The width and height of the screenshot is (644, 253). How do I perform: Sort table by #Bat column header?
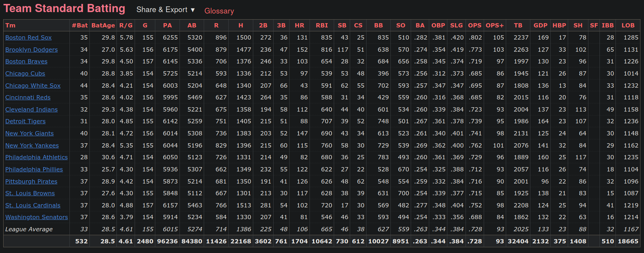(x=79, y=25)
